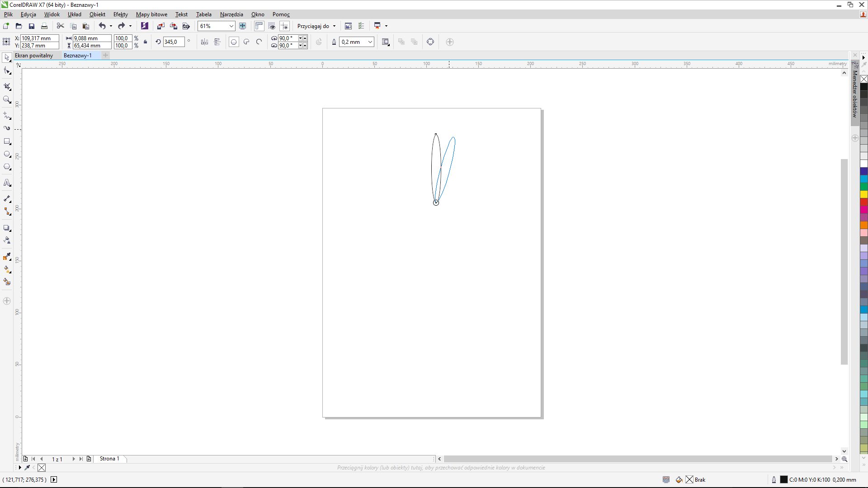Toggle show grid button
This screenshot has height=488, width=868.
272,26
